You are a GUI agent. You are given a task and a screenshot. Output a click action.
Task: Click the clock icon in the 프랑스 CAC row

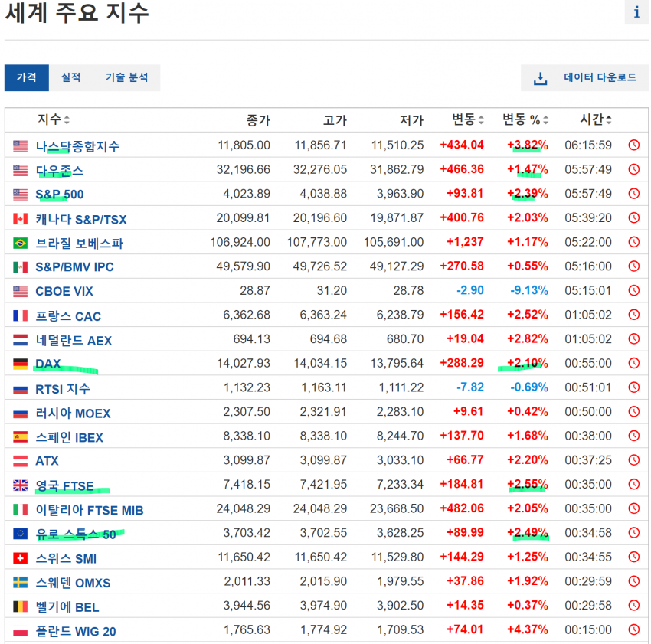pyautogui.click(x=634, y=315)
